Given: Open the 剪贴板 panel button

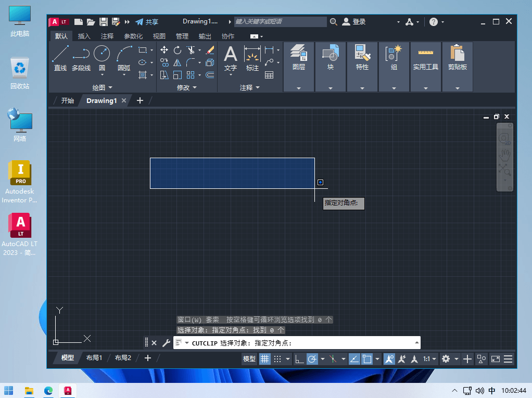Looking at the screenshot, I should pyautogui.click(x=458, y=67).
